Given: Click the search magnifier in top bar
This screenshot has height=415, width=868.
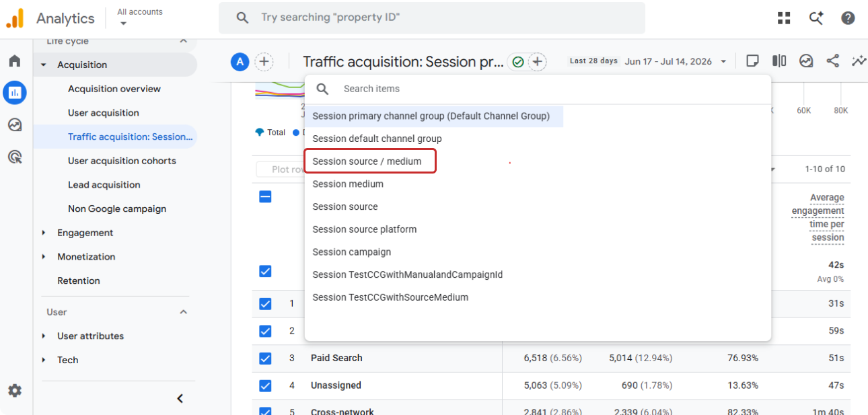Looking at the screenshot, I should (x=242, y=17).
